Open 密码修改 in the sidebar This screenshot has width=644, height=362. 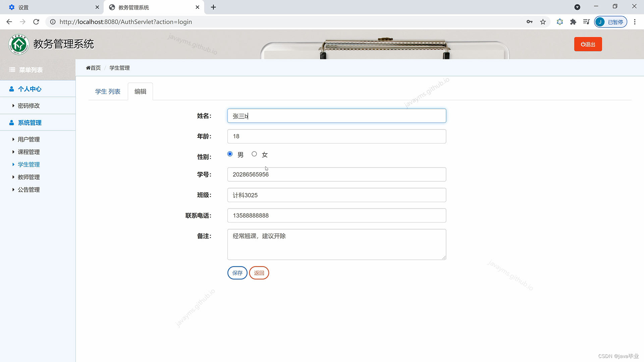point(29,106)
